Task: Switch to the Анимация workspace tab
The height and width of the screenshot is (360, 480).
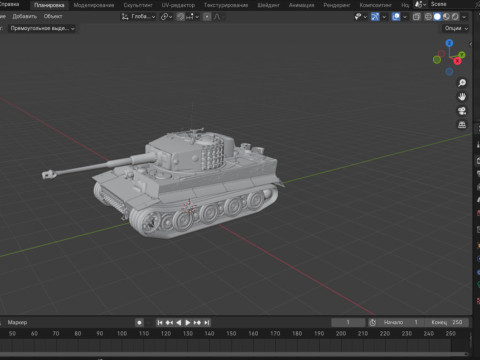Action: (301, 5)
